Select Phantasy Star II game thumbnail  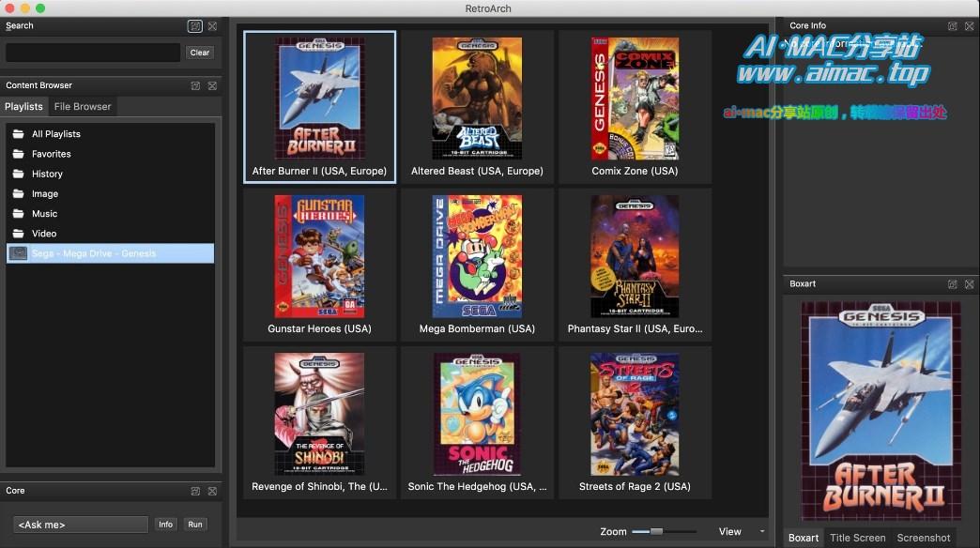click(635, 265)
